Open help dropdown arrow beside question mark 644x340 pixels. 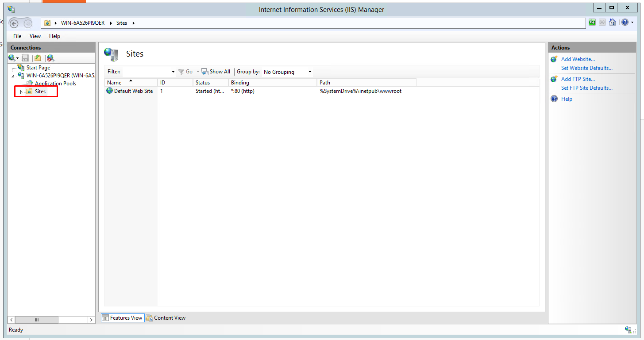pyautogui.click(x=632, y=23)
